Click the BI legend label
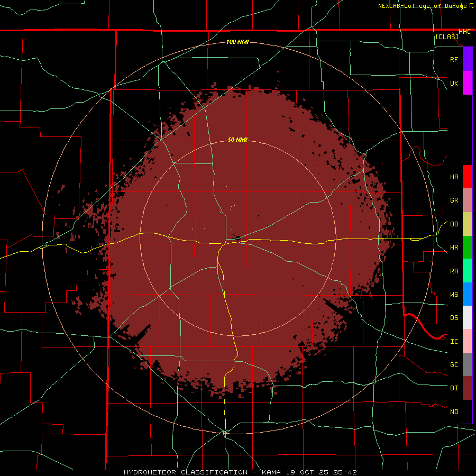 tap(454, 388)
